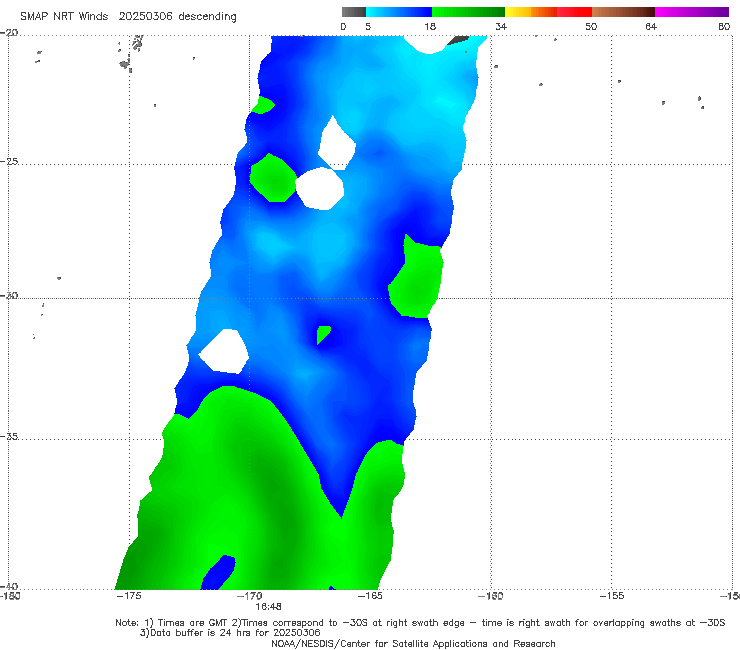Viewport: 740px width, 650px height.
Task: Click the cyan-blue segment of the wind color bar
Action: point(399,12)
